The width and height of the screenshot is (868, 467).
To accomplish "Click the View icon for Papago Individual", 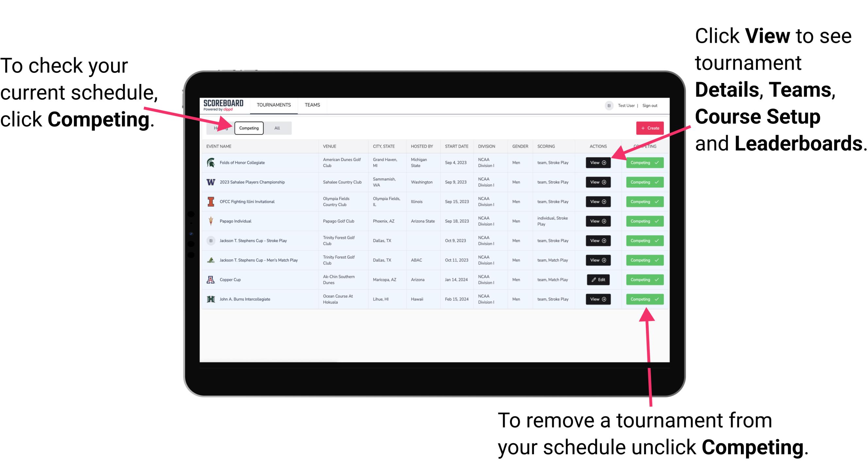I will tap(597, 221).
